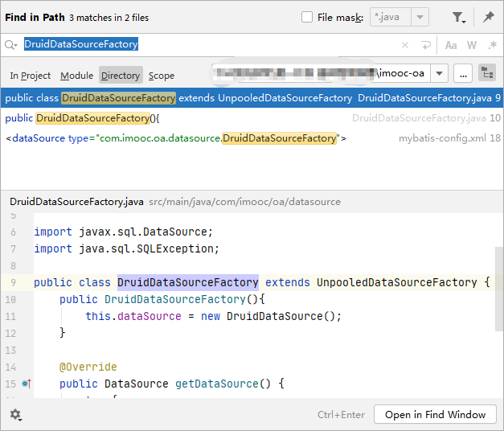Select the mybatis-config.xml search result

tap(252, 138)
